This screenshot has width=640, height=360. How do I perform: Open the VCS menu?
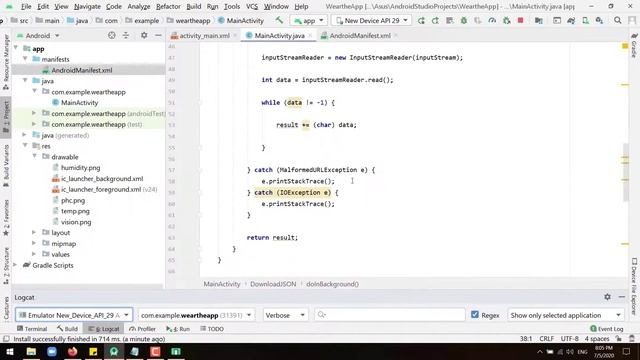pyautogui.click(x=252, y=7)
